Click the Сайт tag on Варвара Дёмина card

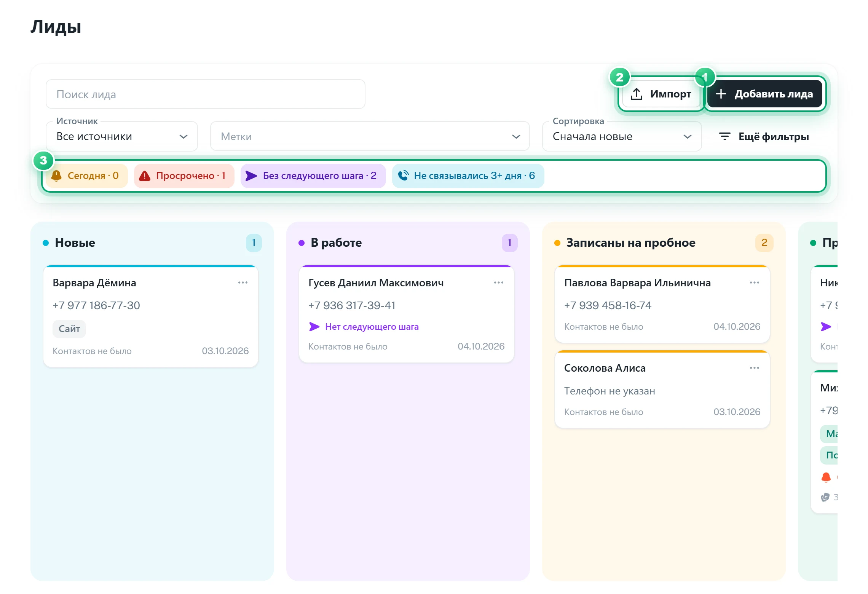[x=69, y=329]
